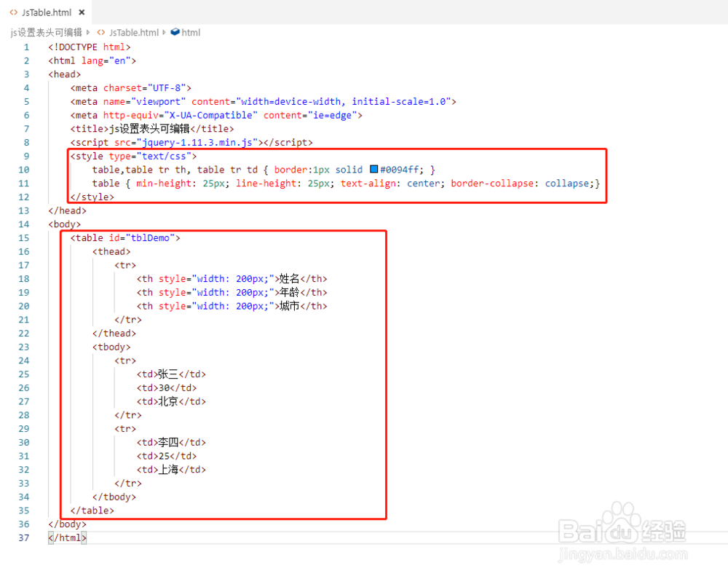This screenshot has height=579, width=728.
Task: Click the closing html tag
Action: point(67,538)
